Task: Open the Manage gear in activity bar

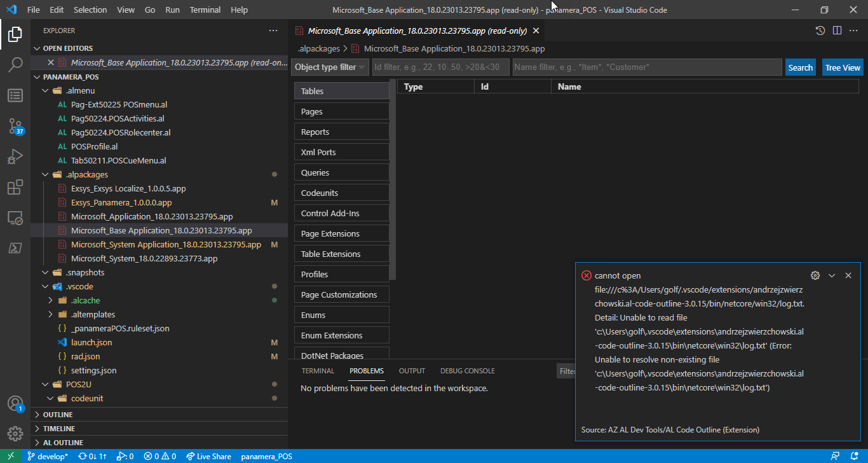Action: pyautogui.click(x=15, y=434)
